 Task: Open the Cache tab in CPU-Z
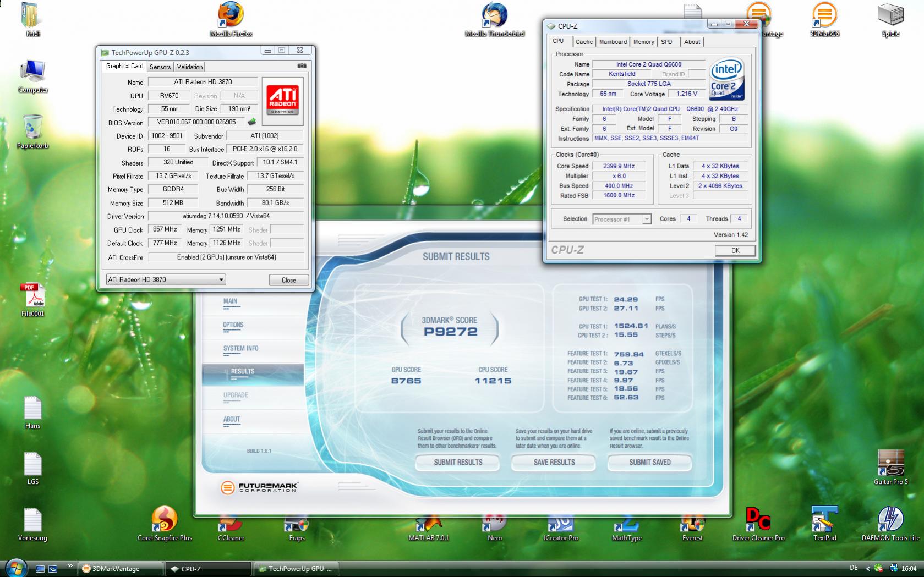[584, 42]
